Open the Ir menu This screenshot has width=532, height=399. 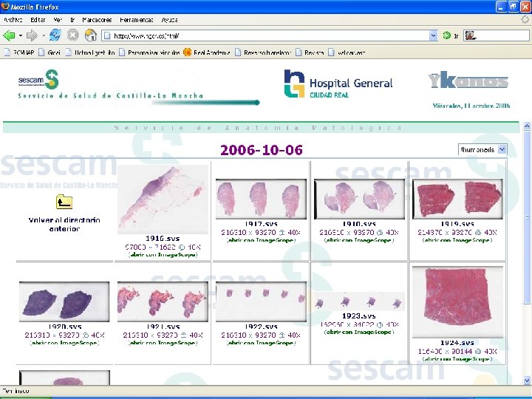[72, 20]
